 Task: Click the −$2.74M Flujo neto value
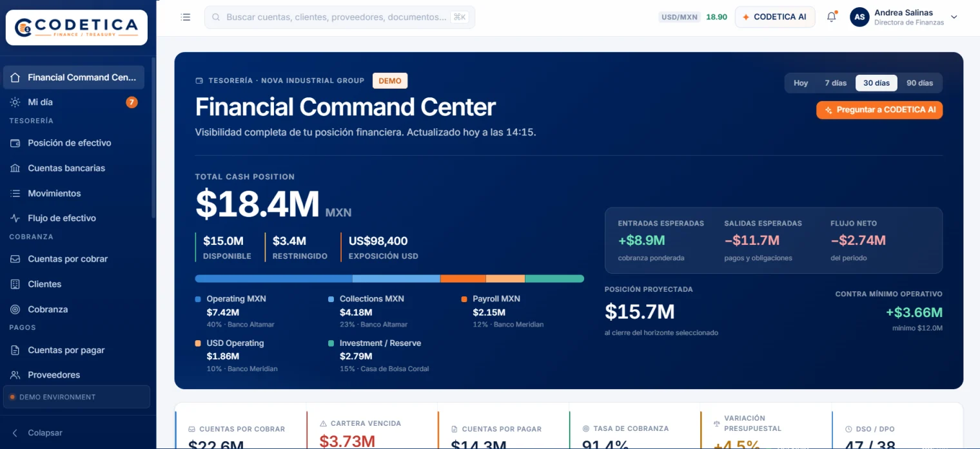(x=858, y=240)
